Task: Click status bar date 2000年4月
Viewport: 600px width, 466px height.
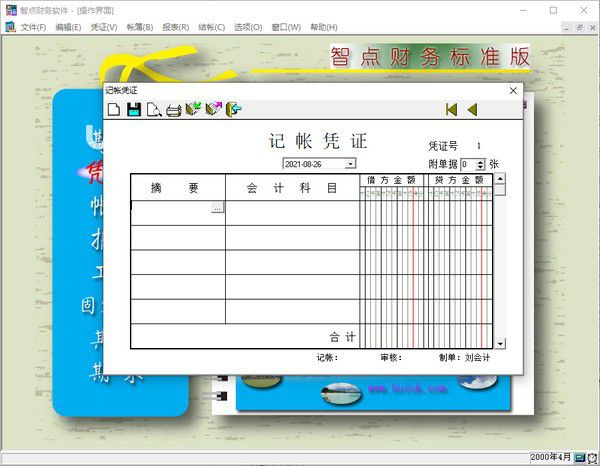Action: 550,457
